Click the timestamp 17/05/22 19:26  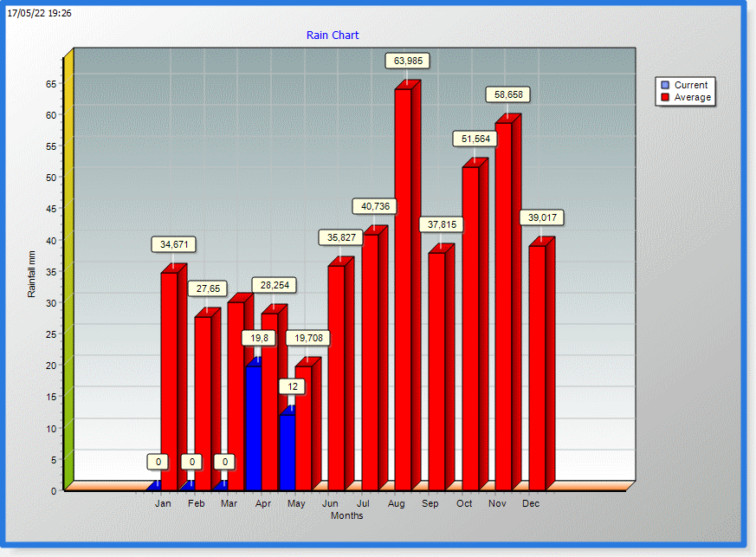pyautogui.click(x=40, y=14)
